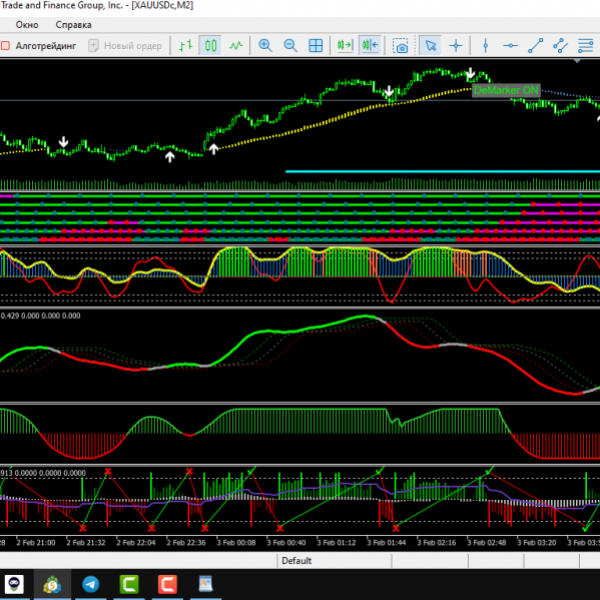Open the Справка menu

click(x=73, y=24)
